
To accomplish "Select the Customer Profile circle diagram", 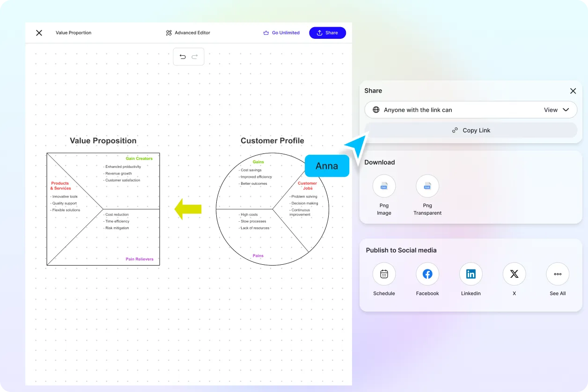I will [x=272, y=209].
